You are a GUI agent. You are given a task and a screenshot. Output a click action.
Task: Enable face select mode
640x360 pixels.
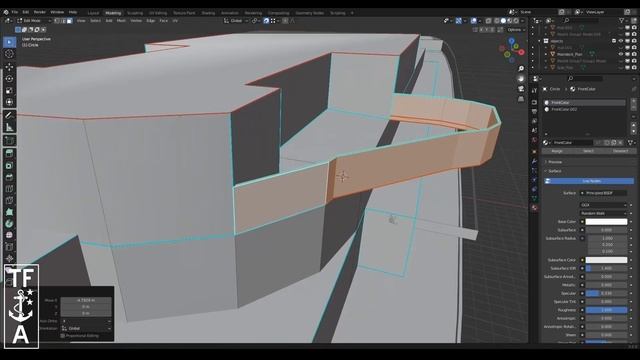click(x=70, y=20)
